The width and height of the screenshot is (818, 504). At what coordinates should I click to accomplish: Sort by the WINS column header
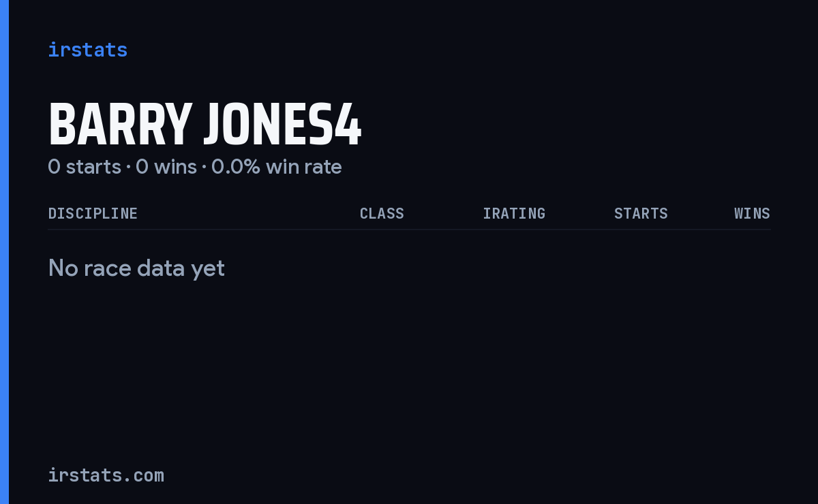pos(752,213)
